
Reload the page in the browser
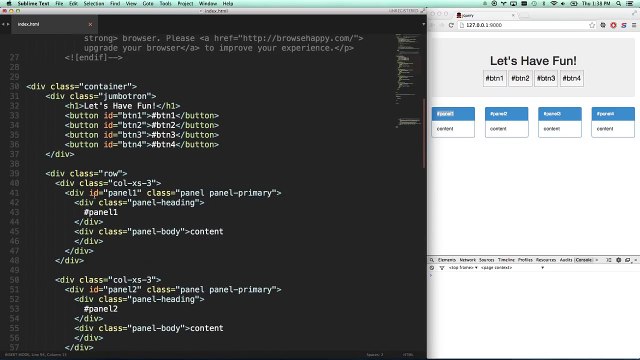click(x=451, y=25)
